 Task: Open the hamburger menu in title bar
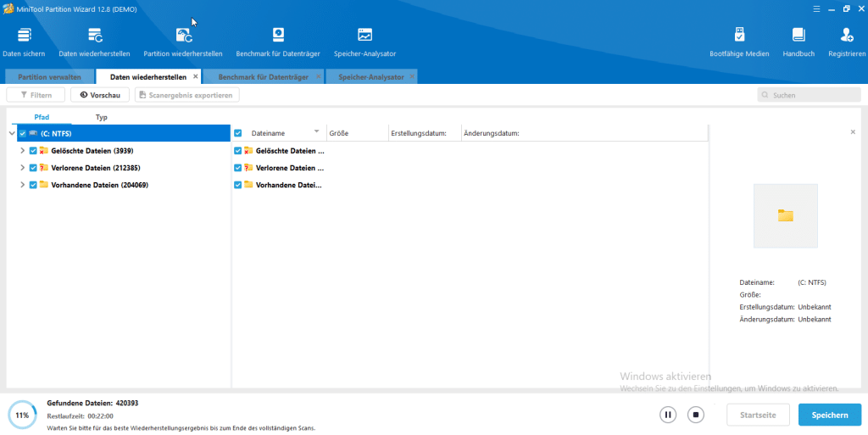816,8
